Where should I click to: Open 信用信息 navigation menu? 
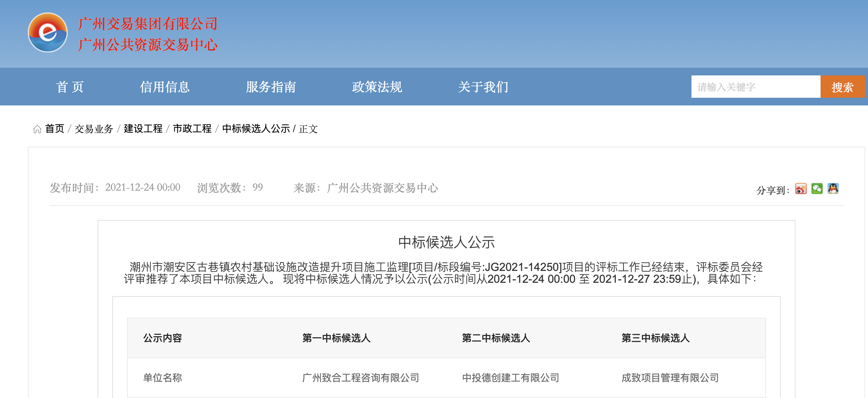[x=165, y=87]
